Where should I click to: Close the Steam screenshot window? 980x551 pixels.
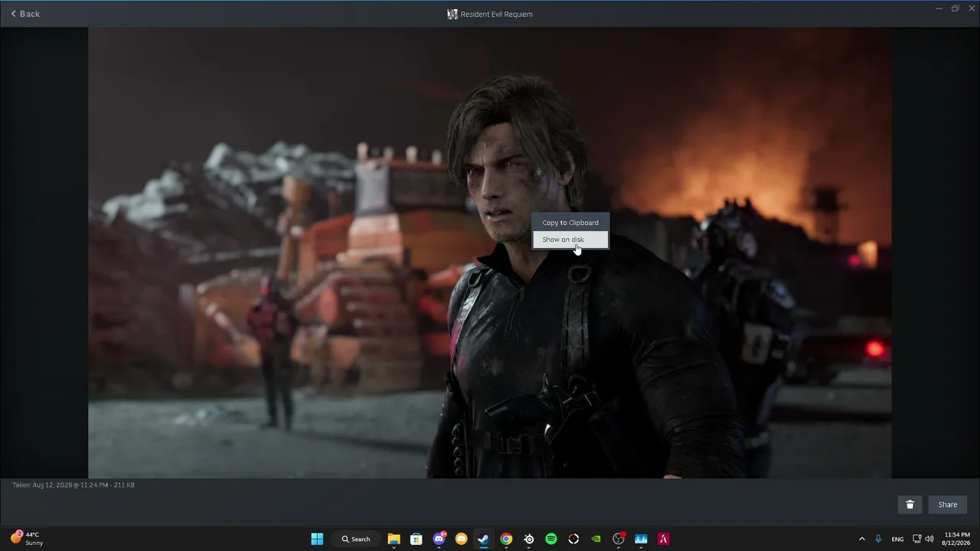971,8
